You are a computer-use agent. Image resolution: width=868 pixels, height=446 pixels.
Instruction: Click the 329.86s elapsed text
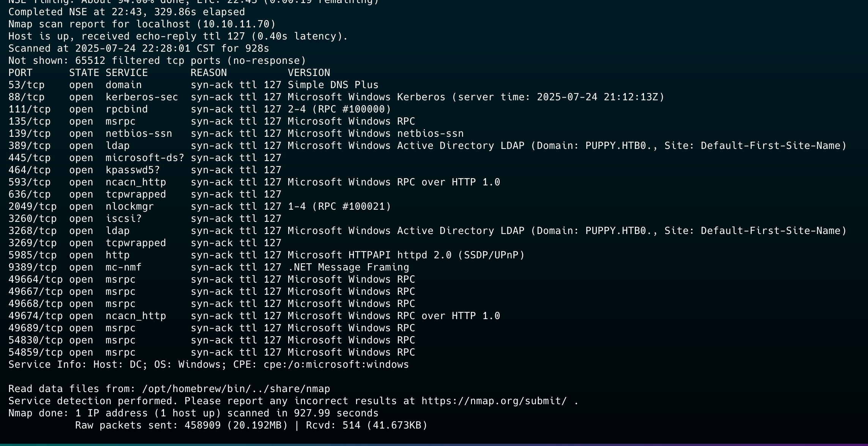pyautogui.click(x=200, y=12)
